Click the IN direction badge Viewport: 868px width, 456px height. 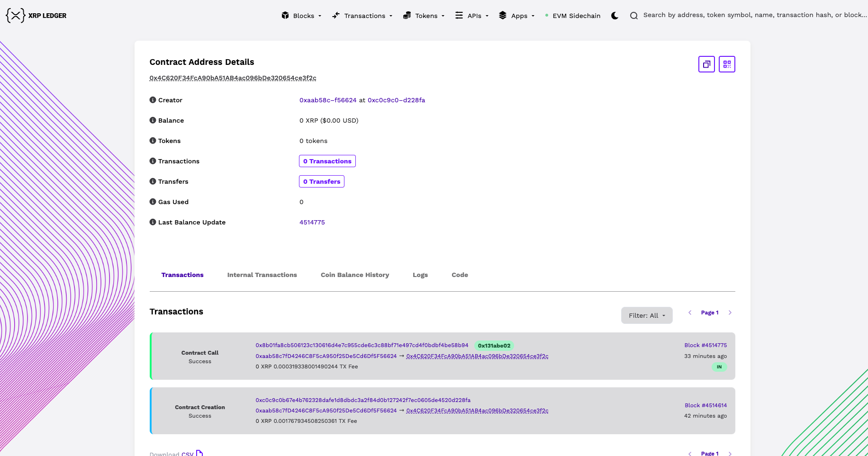click(x=719, y=367)
